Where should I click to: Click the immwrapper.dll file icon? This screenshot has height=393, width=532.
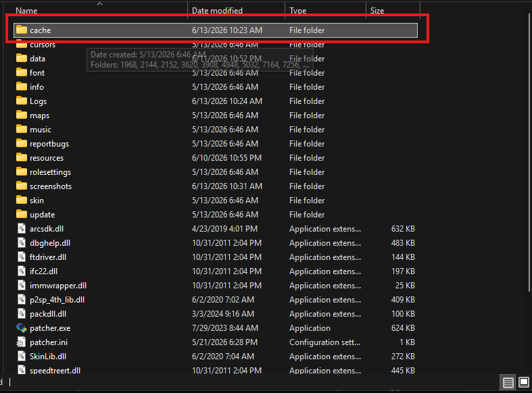pyautogui.click(x=22, y=286)
